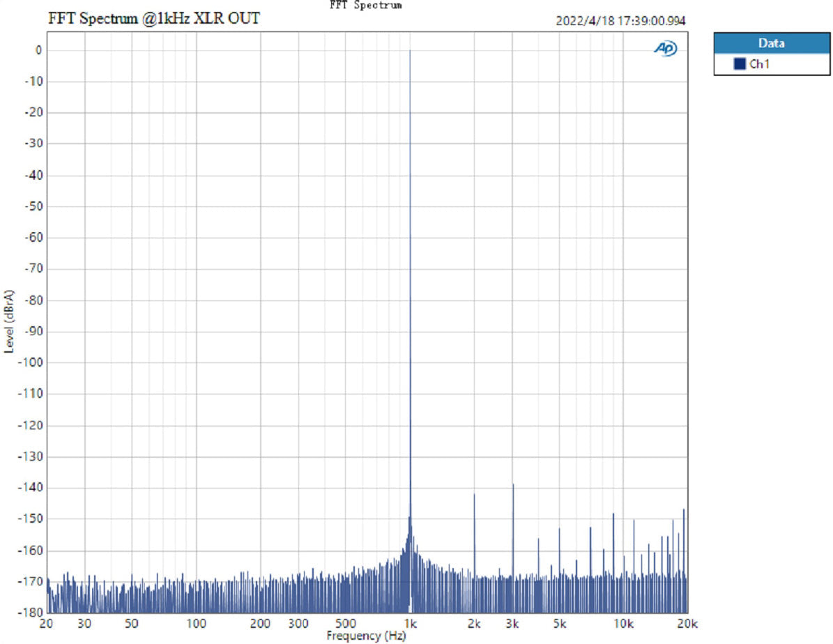Click the 3 kHz harmonic peak top
This screenshot has height=644, width=833.
pos(512,484)
